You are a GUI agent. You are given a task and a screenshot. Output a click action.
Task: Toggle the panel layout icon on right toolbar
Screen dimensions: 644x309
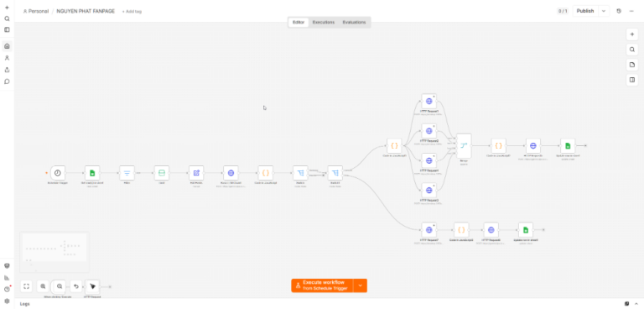point(632,80)
